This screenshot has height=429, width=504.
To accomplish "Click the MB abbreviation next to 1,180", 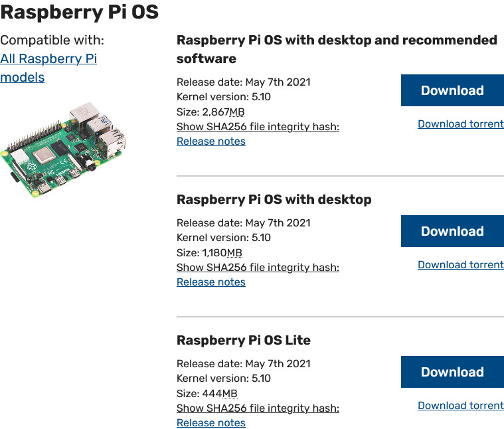I will tap(234, 253).
